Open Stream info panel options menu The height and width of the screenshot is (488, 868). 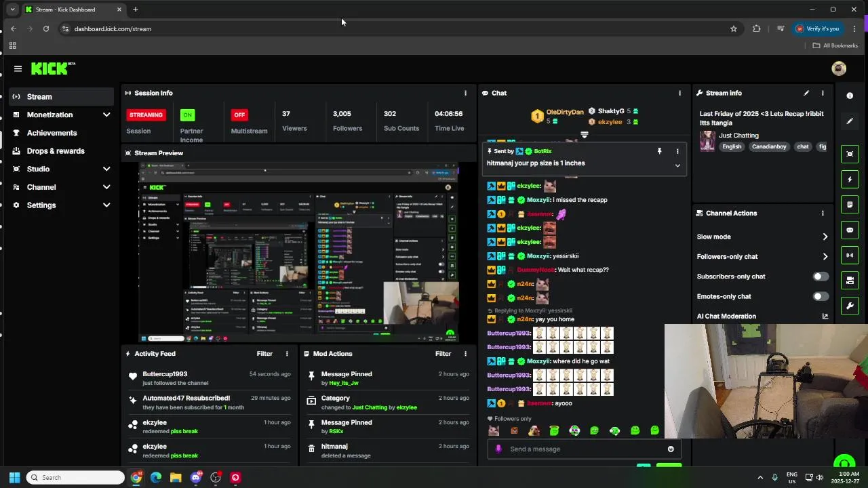[x=823, y=93]
